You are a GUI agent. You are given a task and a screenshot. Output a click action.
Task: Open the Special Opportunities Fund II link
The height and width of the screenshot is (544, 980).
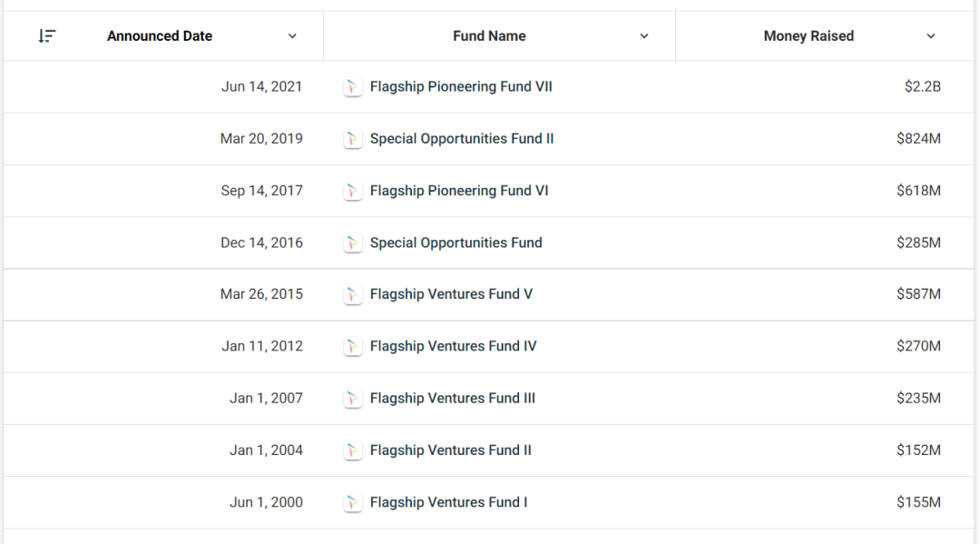pos(462,139)
